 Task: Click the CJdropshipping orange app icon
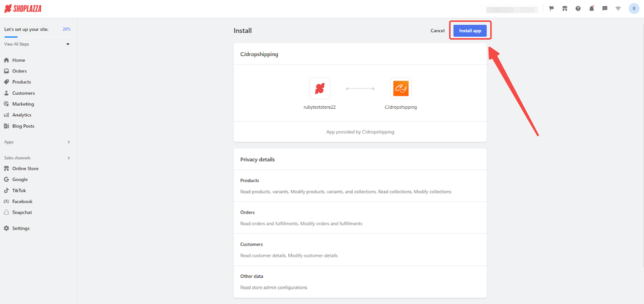[400, 89]
